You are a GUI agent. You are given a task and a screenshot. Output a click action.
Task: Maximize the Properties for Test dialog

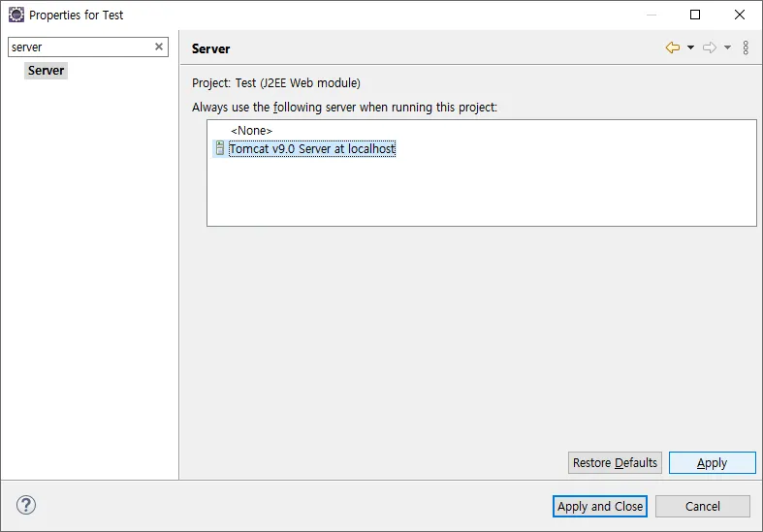click(695, 15)
